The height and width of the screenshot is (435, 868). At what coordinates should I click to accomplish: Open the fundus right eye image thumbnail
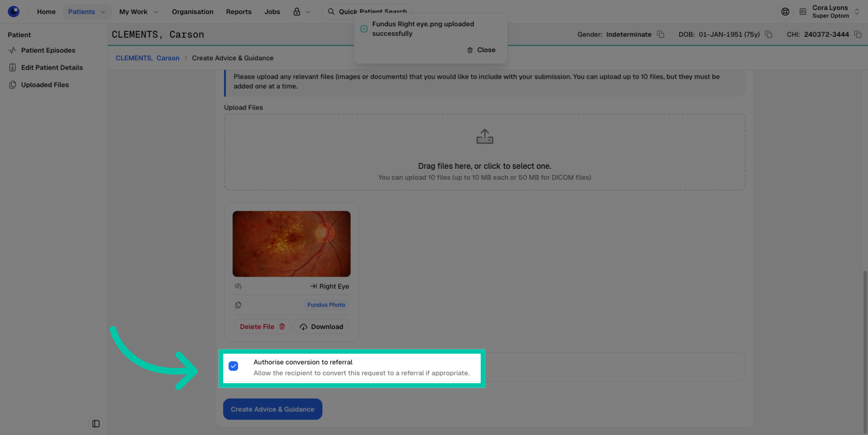pos(291,244)
